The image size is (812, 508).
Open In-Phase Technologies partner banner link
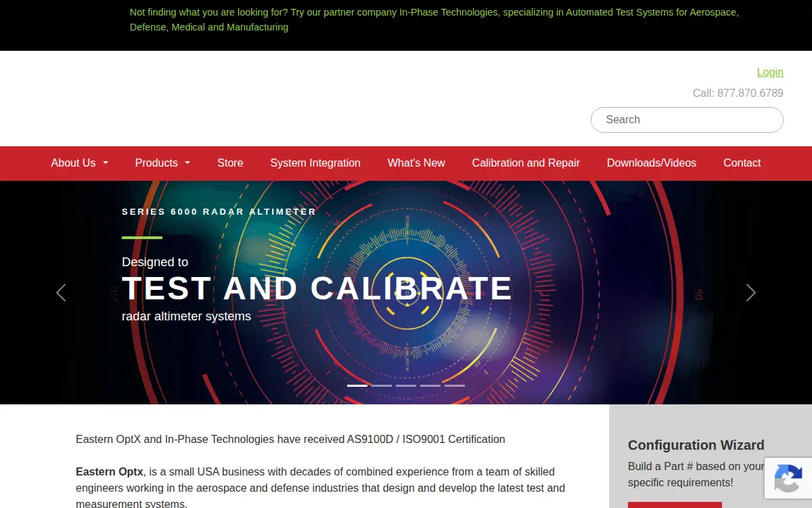[x=434, y=20]
